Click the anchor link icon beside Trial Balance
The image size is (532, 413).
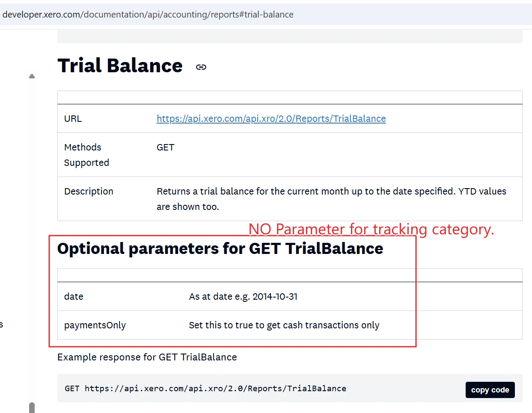click(x=201, y=67)
